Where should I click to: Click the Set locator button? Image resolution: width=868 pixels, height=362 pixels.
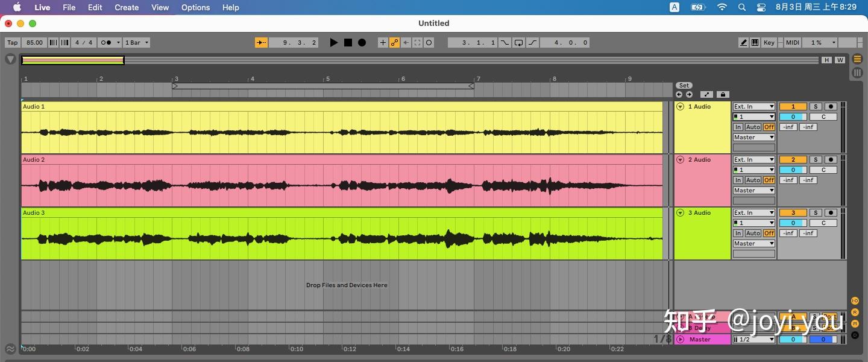coord(684,85)
